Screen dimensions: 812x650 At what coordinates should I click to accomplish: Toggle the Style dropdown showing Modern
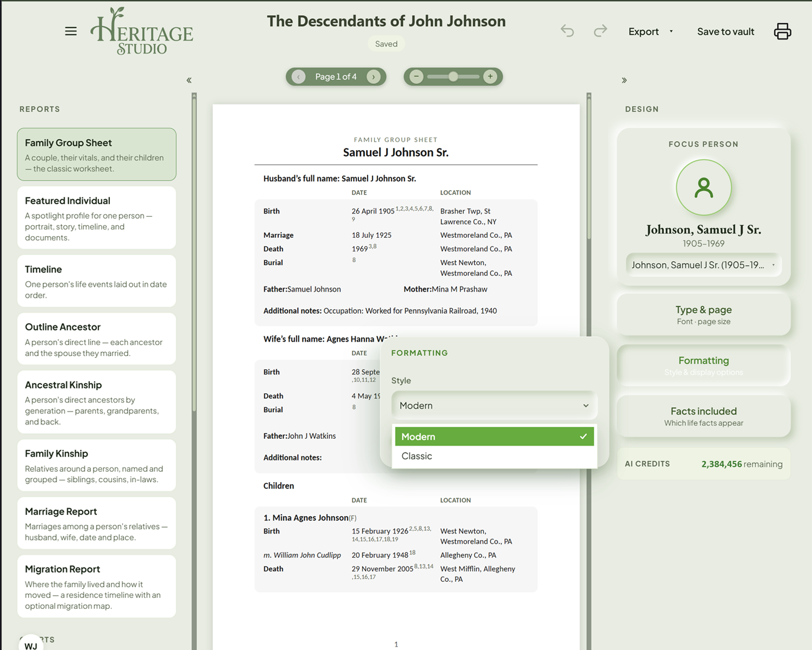coord(494,406)
